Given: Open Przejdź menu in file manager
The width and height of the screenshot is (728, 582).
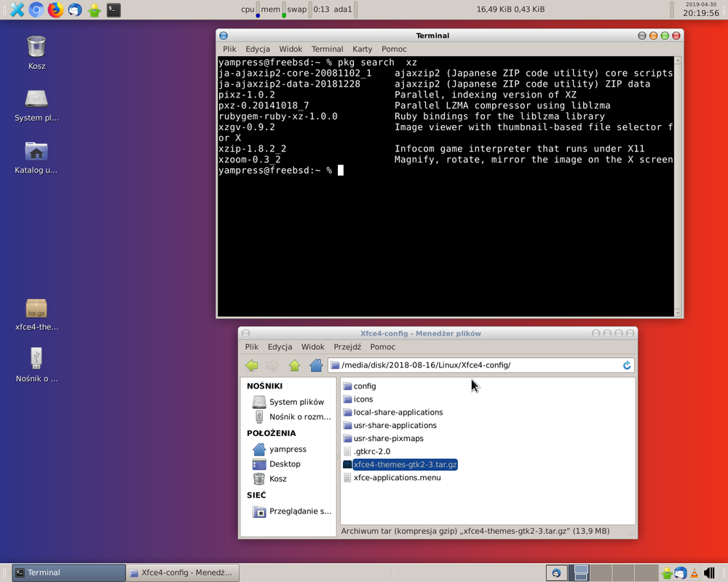Looking at the screenshot, I should pos(347,347).
